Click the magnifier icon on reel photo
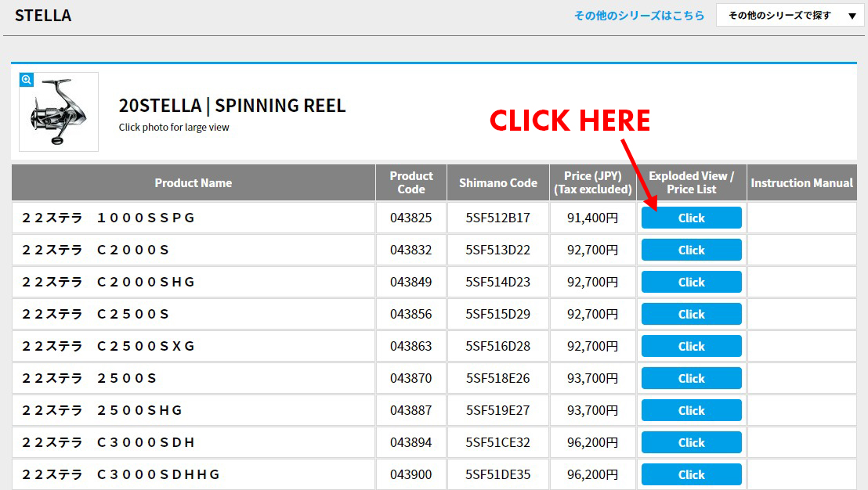The image size is (868, 490). tap(26, 80)
